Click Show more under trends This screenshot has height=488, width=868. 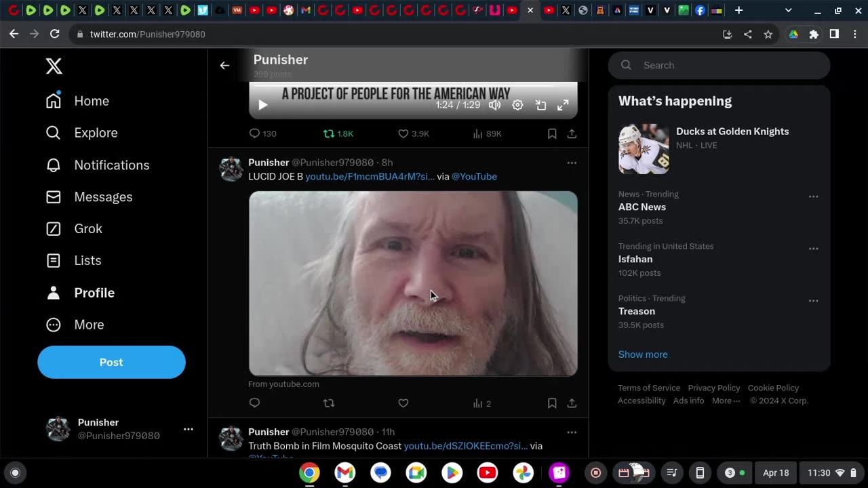tap(643, 354)
